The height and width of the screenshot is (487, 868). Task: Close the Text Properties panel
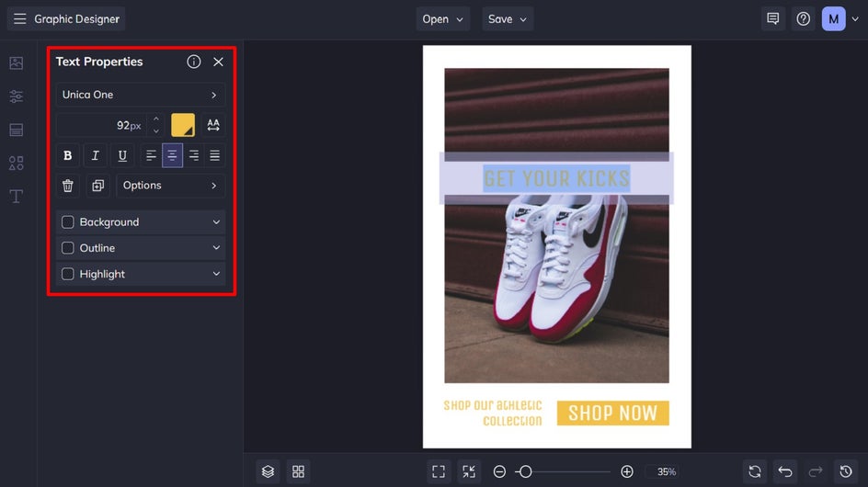[218, 62]
